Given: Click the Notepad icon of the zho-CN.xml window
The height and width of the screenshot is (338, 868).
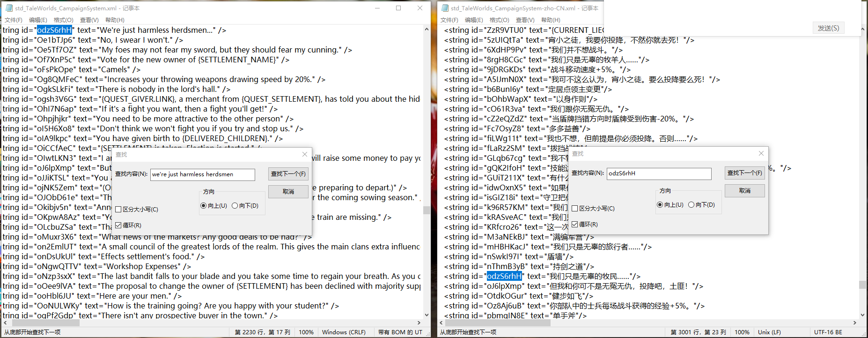Looking at the screenshot, I should 445,8.
